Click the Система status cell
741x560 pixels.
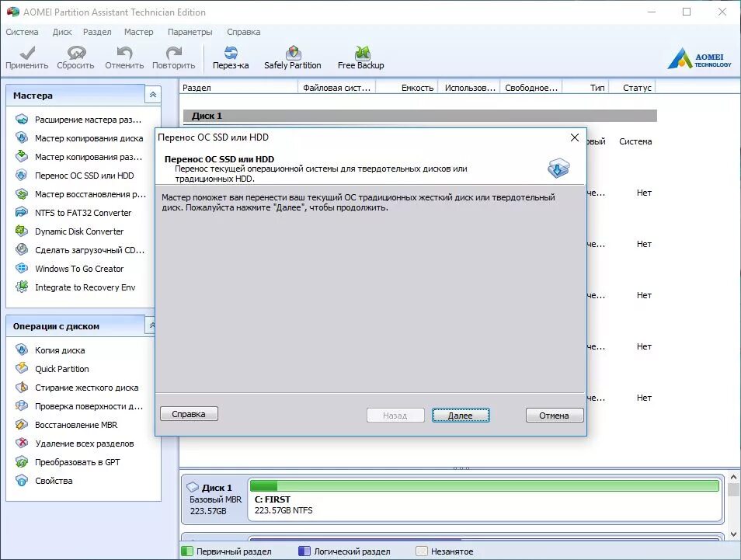click(x=635, y=141)
